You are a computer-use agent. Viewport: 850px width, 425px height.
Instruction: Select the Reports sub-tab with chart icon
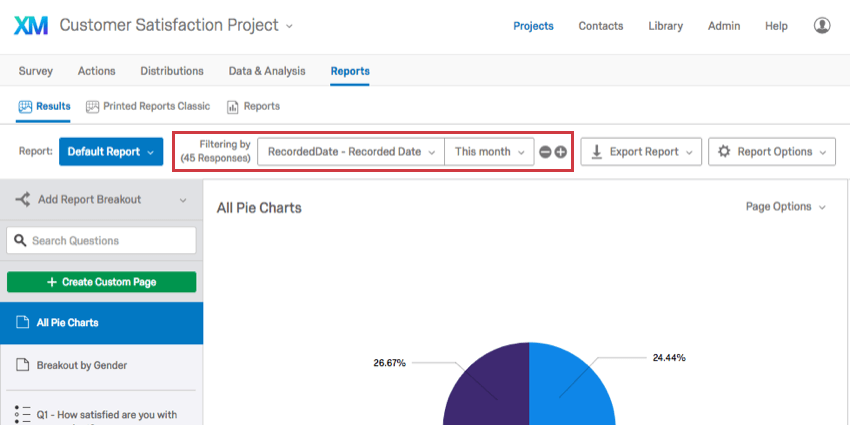pyautogui.click(x=253, y=106)
